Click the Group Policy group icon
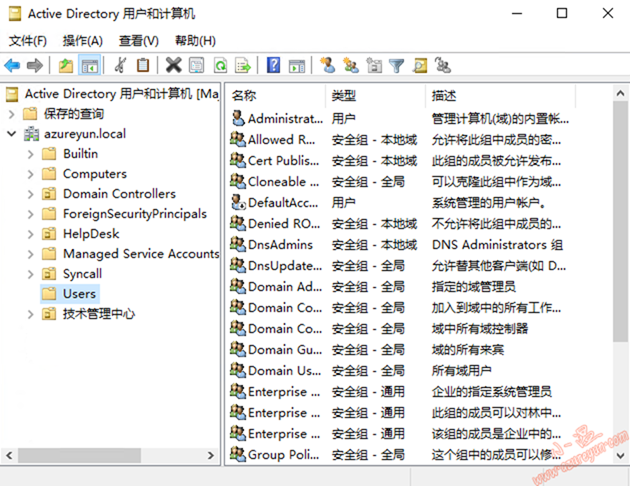 (238, 454)
